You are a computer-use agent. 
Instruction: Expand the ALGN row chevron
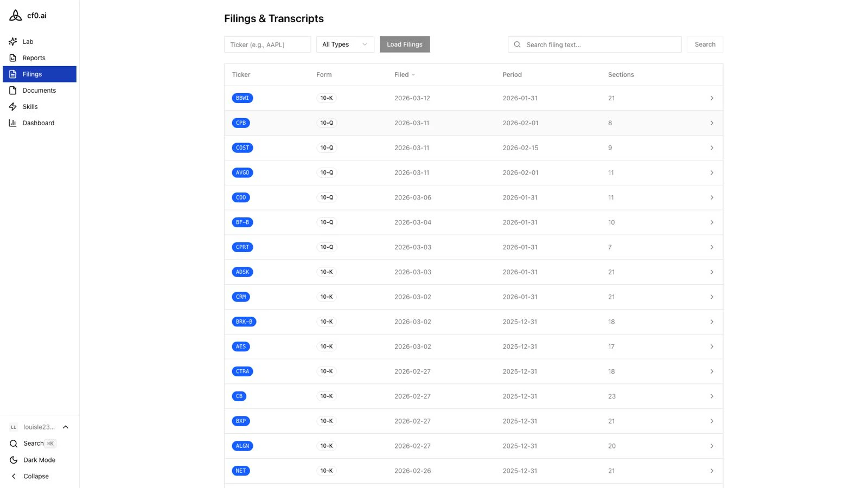(x=712, y=446)
